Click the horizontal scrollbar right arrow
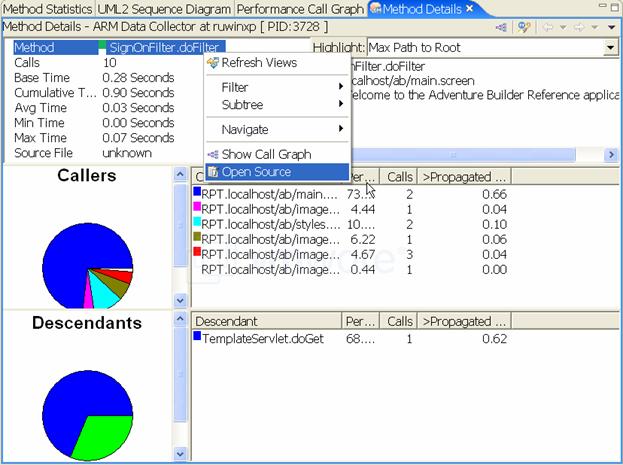The width and height of the screenshot is (623, 465). click(x=611, y=154)
